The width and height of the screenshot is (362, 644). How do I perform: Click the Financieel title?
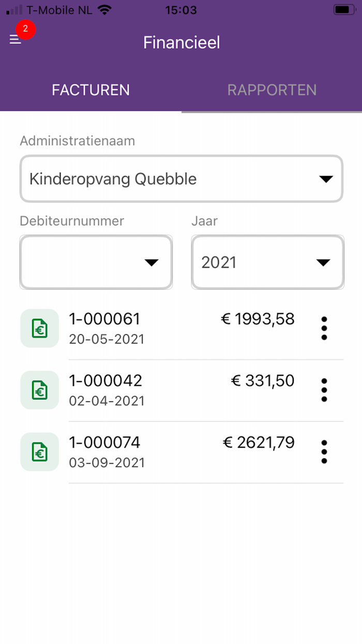(182, 42)
